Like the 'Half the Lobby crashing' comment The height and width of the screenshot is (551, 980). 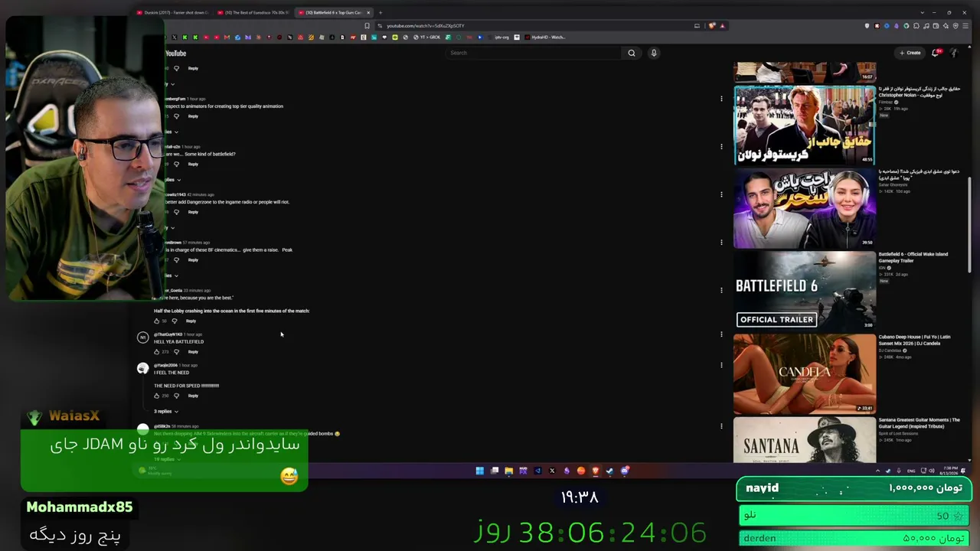tap(157, 321)
